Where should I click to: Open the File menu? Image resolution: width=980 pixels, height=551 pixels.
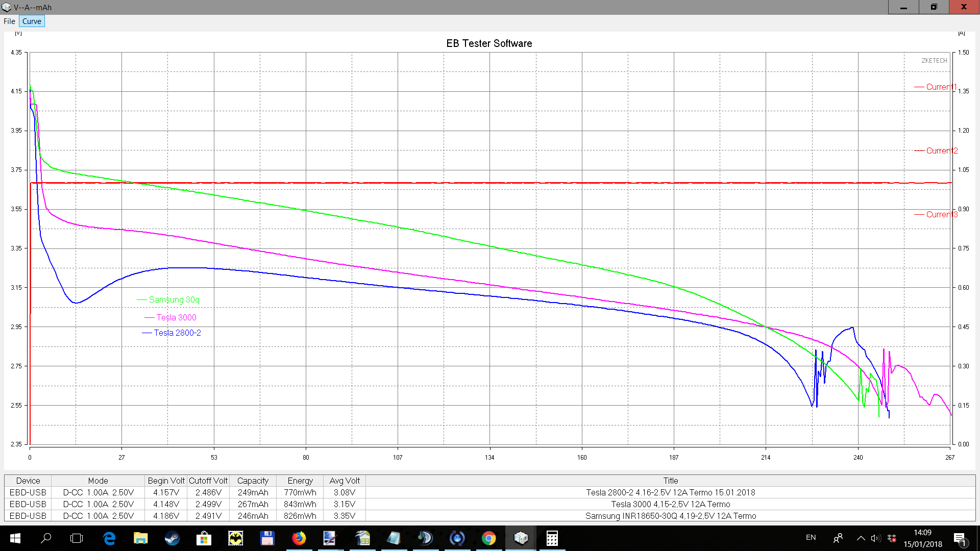(x=9, y=21)
